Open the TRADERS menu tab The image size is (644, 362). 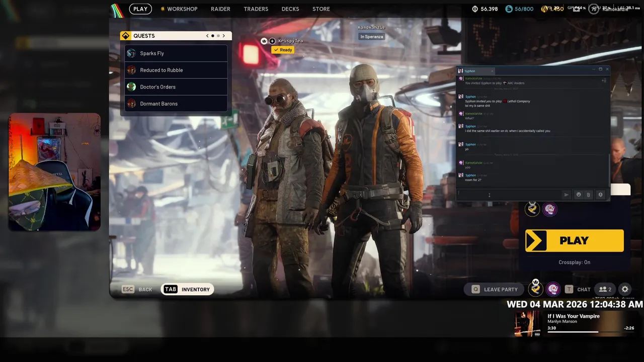click(256, 9)
